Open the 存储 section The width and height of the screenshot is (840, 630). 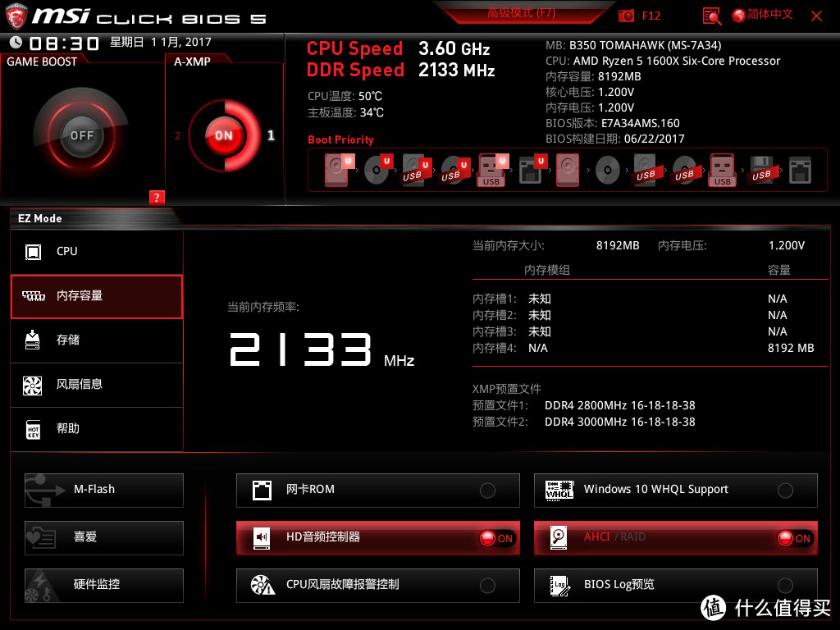pos(97,340)
